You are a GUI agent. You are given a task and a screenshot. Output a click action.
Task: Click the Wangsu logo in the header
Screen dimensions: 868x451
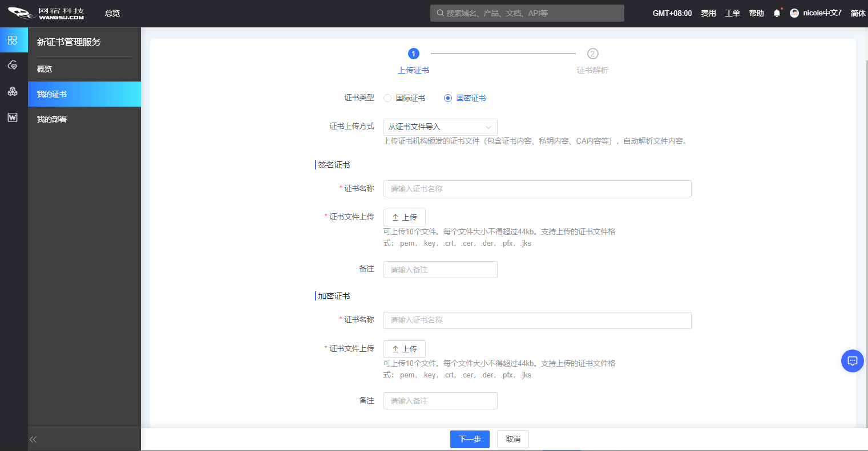tap(46, 13)
